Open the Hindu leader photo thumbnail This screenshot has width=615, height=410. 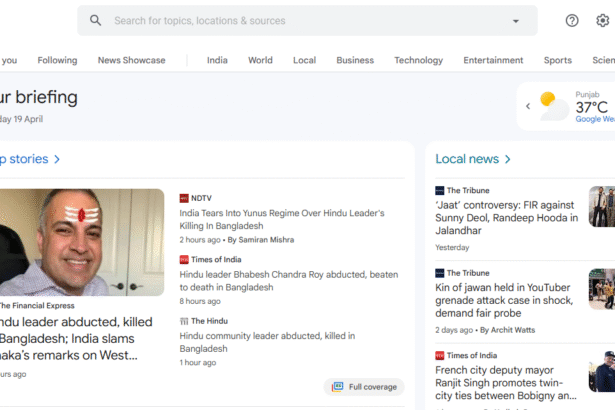80,242
